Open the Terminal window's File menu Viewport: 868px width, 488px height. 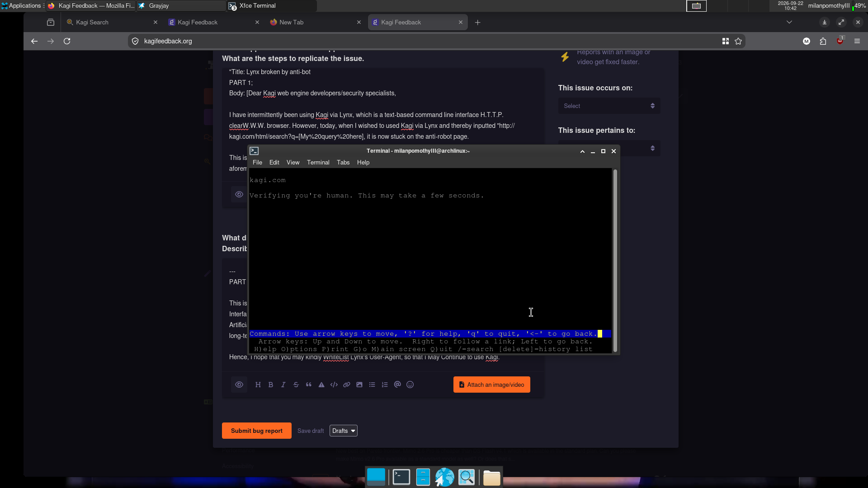[257, 162]
